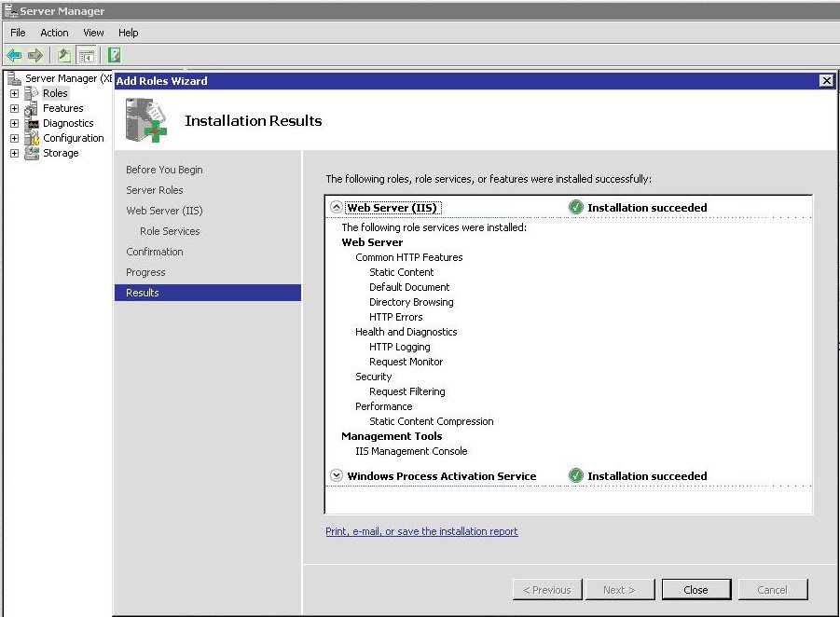Open the Action menu

click(55, 33)
